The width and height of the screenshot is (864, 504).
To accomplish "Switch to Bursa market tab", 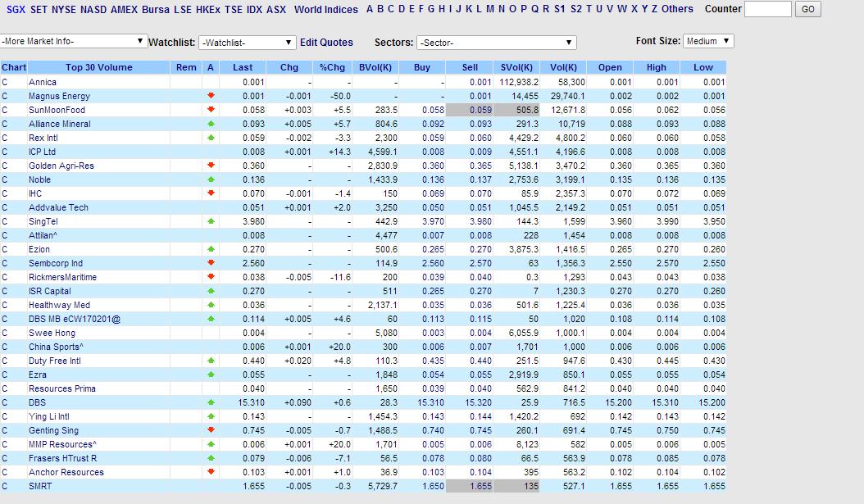I will [156, 9].
